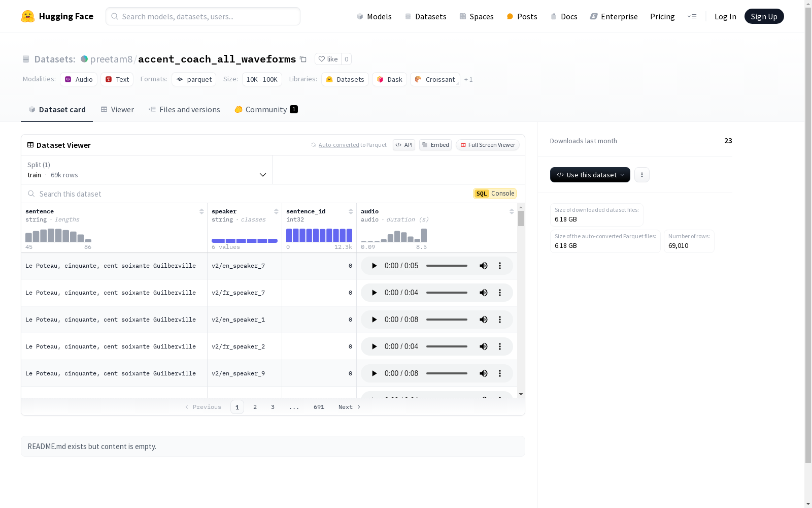
Task: Open audio options for the v2/en_speaker_7 row
Action: coord(500,266)
